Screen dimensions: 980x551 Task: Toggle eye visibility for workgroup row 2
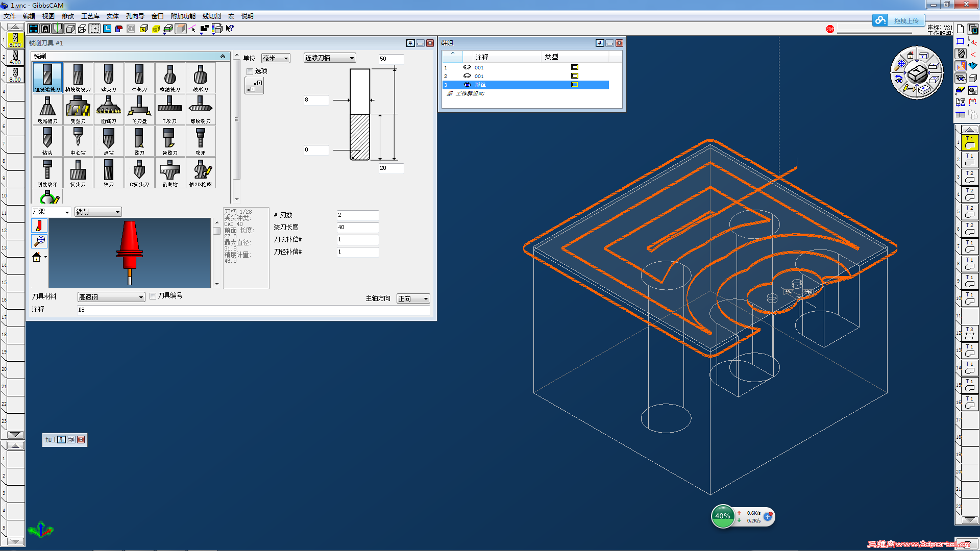click(467, 76)
